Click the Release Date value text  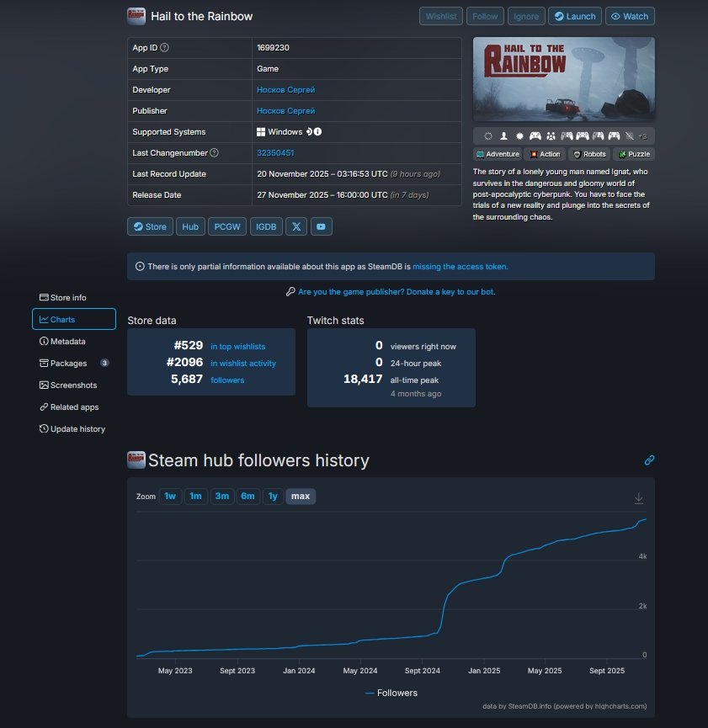tap(343, 195)
